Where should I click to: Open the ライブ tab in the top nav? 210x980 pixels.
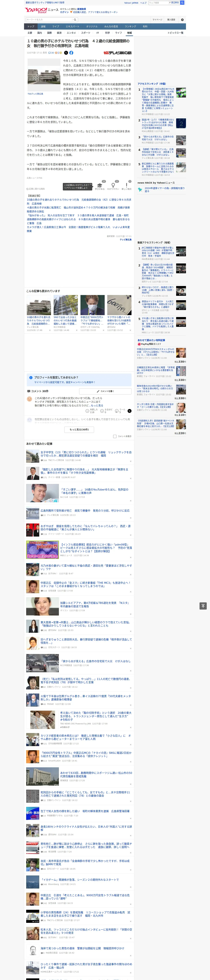coord(56,27)
